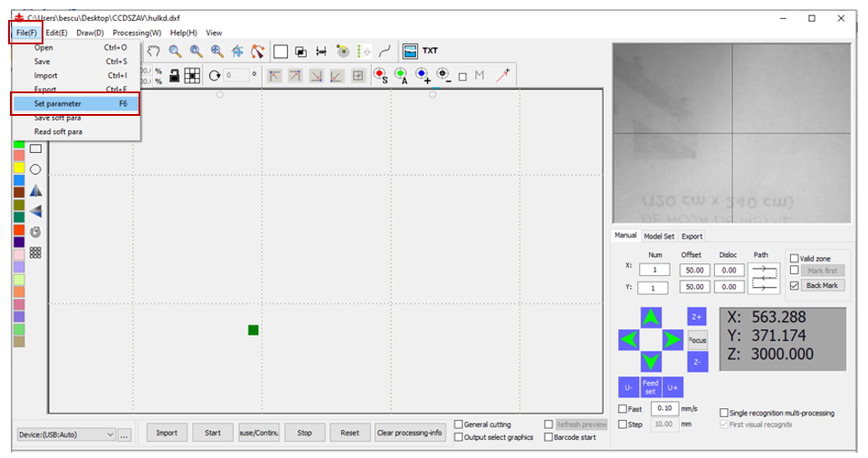
Task: Click the Clear processing-info button
Action: pos(410,433)
